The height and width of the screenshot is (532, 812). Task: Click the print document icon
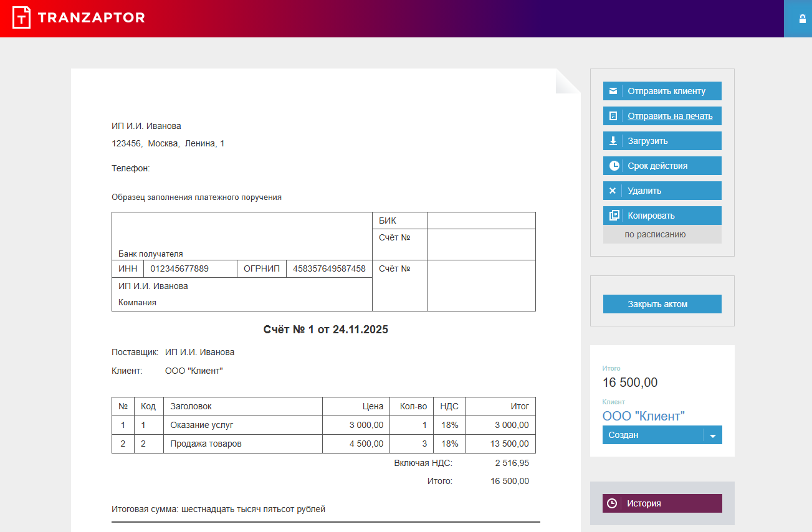613,116
